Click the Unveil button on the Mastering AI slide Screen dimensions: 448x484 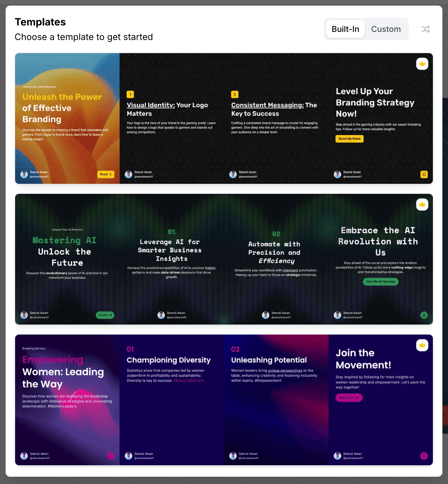105,315
